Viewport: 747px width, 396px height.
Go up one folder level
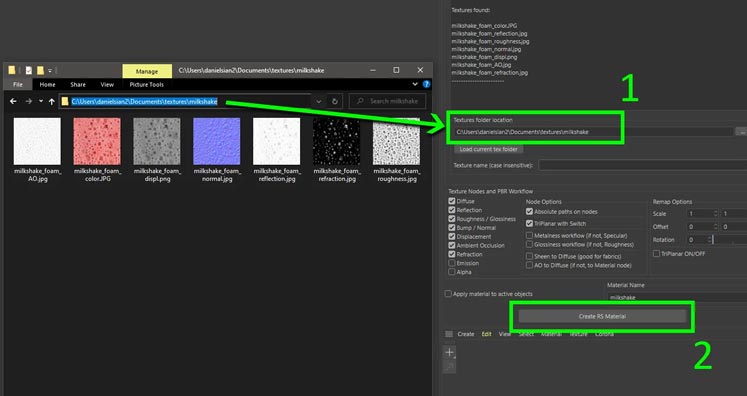tap(51, 102)
